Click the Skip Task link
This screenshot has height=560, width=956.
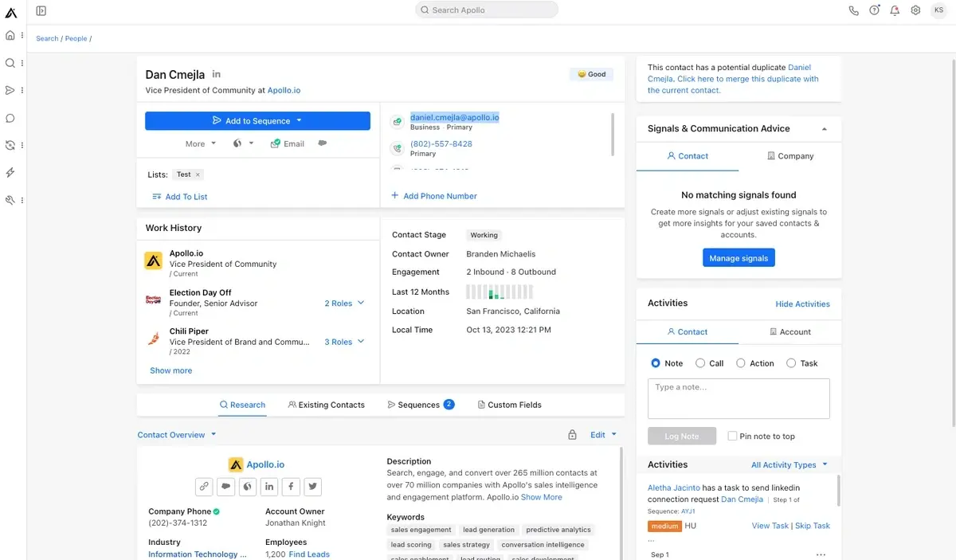click(x=813, y=526)
